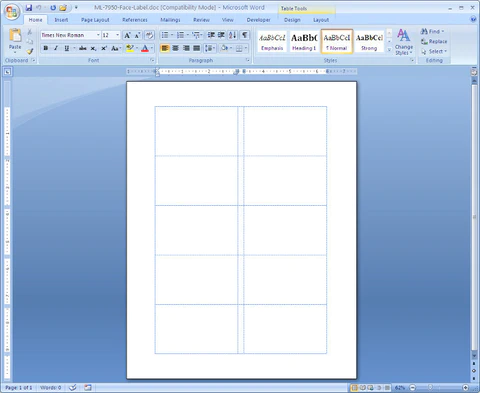
Task: Open Change Styles menu
Action: (404, 42)
